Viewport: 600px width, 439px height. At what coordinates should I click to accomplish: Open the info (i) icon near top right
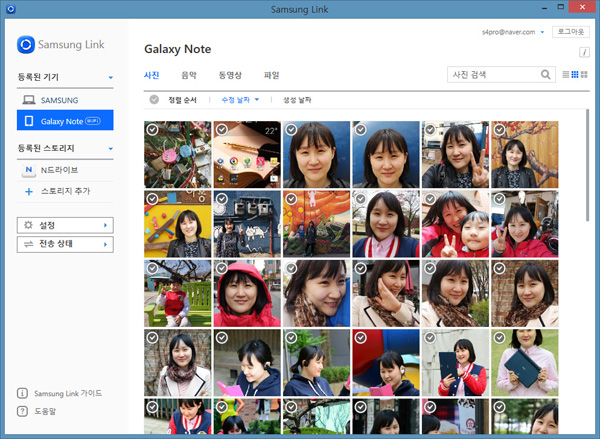pyautogui.click(x=584, y=52)
